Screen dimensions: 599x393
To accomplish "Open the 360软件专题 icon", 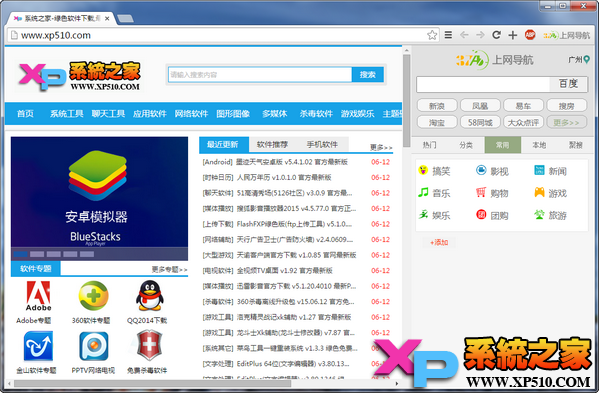I will (94, 296).
